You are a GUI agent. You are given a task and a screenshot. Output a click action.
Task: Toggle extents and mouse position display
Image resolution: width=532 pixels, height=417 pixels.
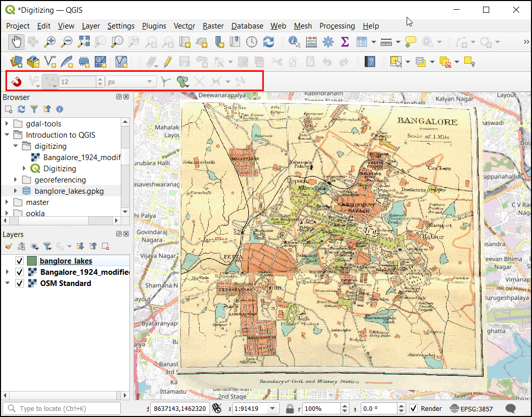(217, 408)
